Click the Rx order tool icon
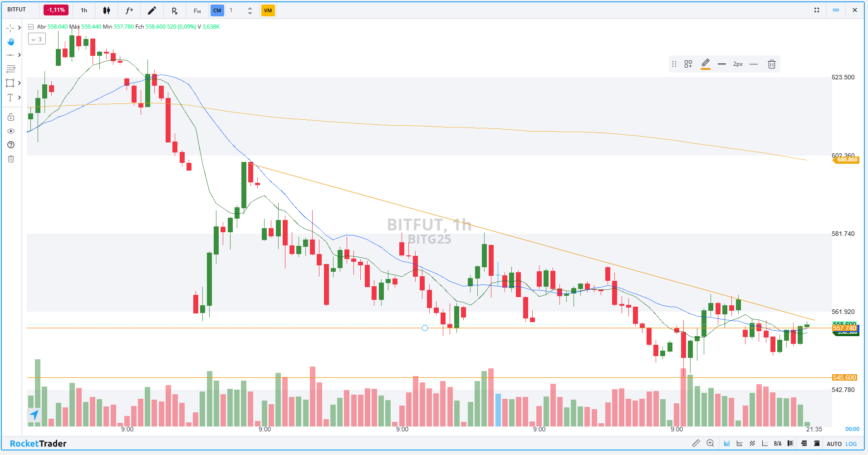The height and width of the screenshot is (455, 868). (174, 10)
